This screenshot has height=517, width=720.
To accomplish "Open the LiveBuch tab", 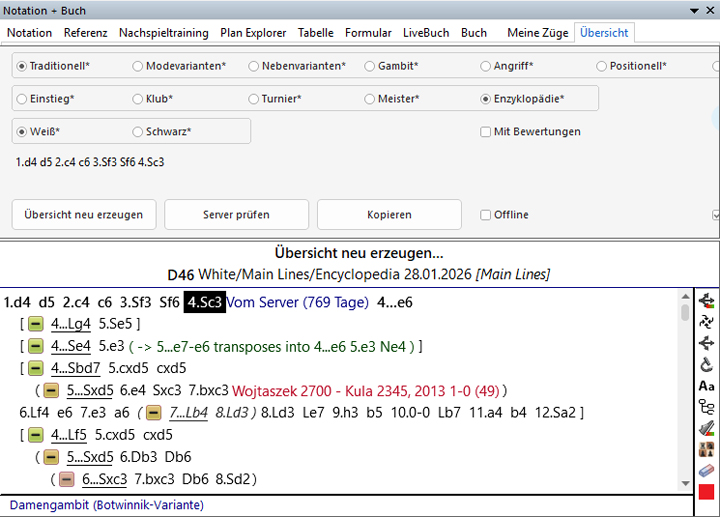I will point(426,33).
